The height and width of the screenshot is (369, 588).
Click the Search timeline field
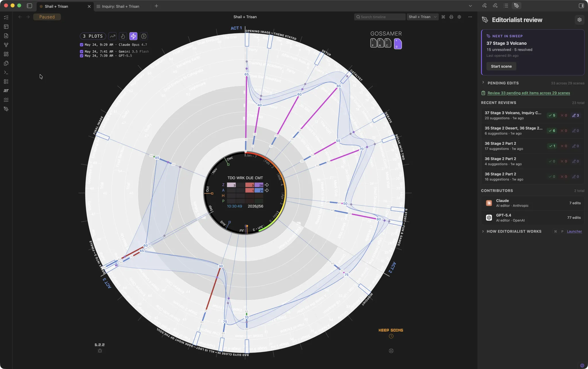(x=380, y=17)
